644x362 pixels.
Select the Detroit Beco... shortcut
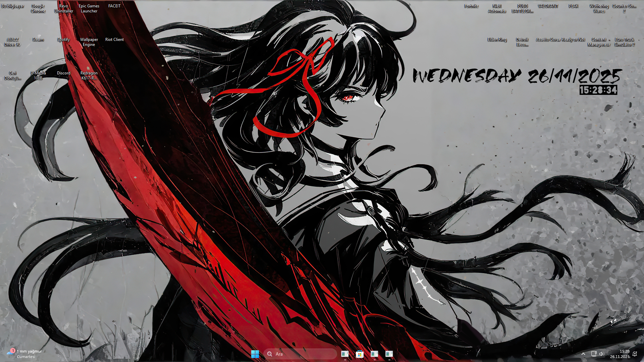point(522,42)
